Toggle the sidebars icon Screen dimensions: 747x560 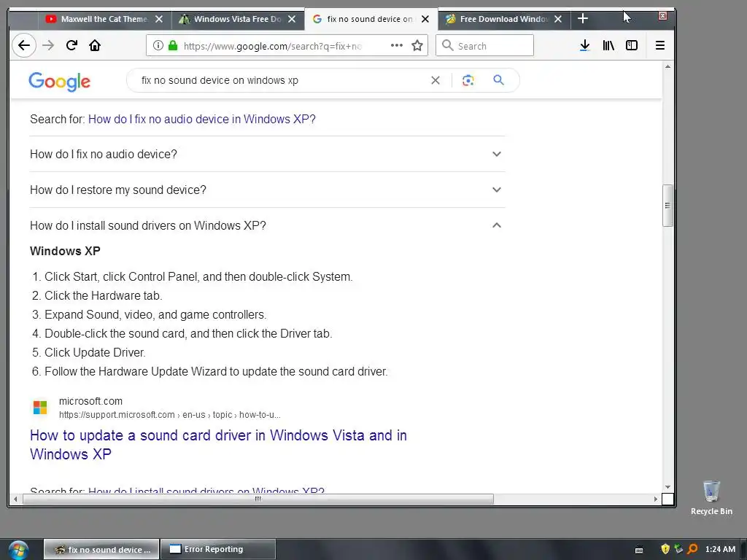632,45
